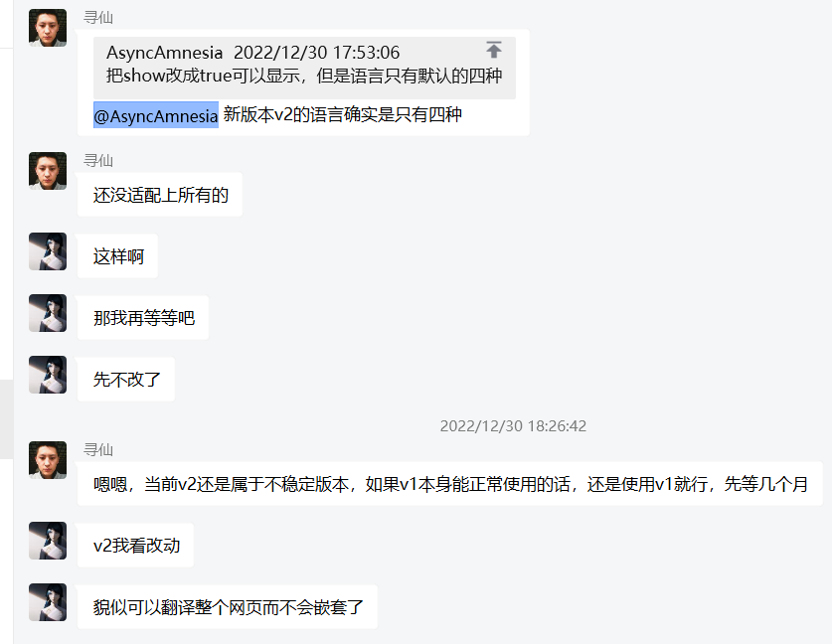Image resolution: width=832 pixels, height=644 pixels.
Task: Click 寻仙 avatar beside 还没适配上所有的
Action: click(48, 171)
